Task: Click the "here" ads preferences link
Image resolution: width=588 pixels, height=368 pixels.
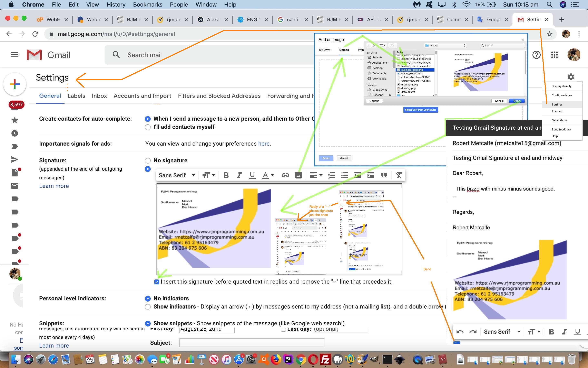Action: pos(264,144)
